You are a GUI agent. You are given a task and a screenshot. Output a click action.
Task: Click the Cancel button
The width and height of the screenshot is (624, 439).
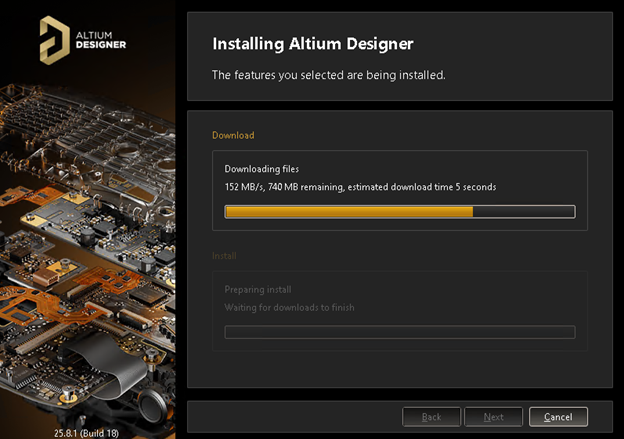(x=558, y=416)
